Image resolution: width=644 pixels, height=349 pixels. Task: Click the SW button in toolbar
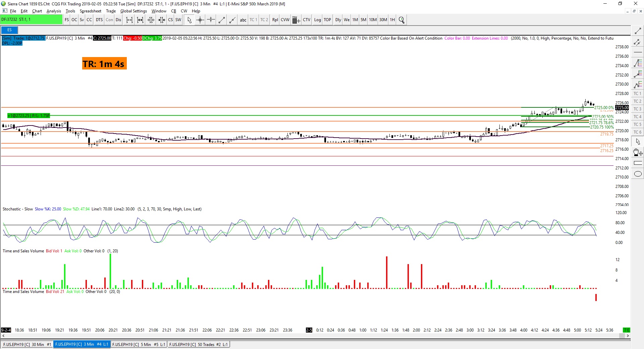point(178,20)
